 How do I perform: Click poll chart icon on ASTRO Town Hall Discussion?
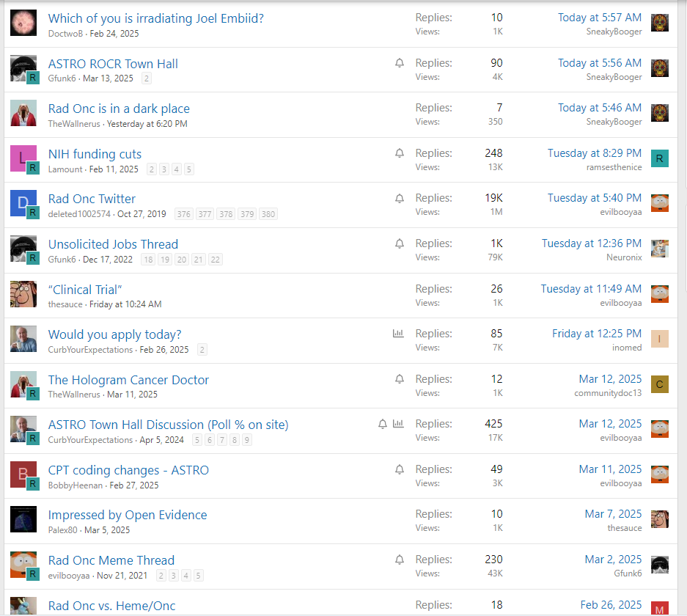click(x=398, y=424)
